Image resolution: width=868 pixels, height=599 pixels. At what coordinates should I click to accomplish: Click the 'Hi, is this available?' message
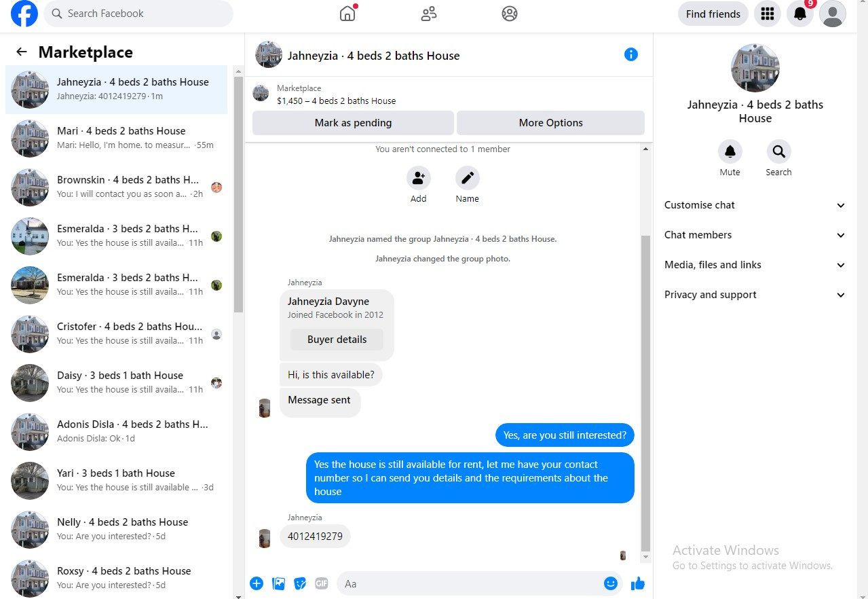coord(331,375)
